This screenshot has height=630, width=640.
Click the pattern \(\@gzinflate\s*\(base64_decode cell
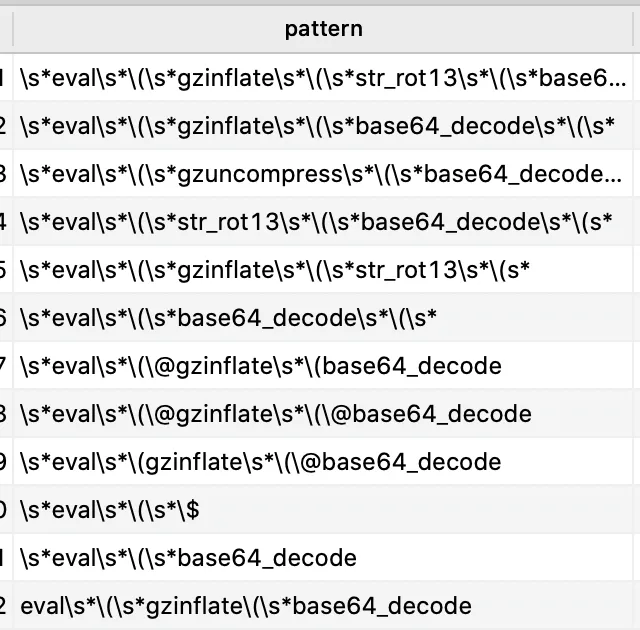click(261, 366)
